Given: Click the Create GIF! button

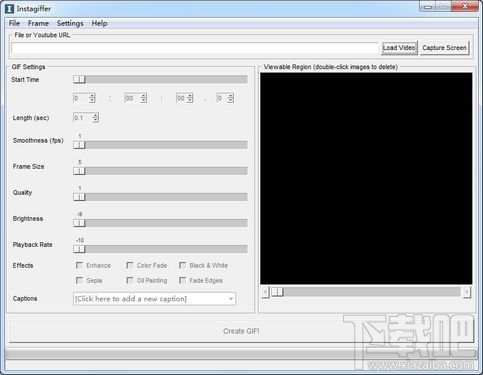Looking at the screenshot, I should pyautogui.click(x=241, y=331).
